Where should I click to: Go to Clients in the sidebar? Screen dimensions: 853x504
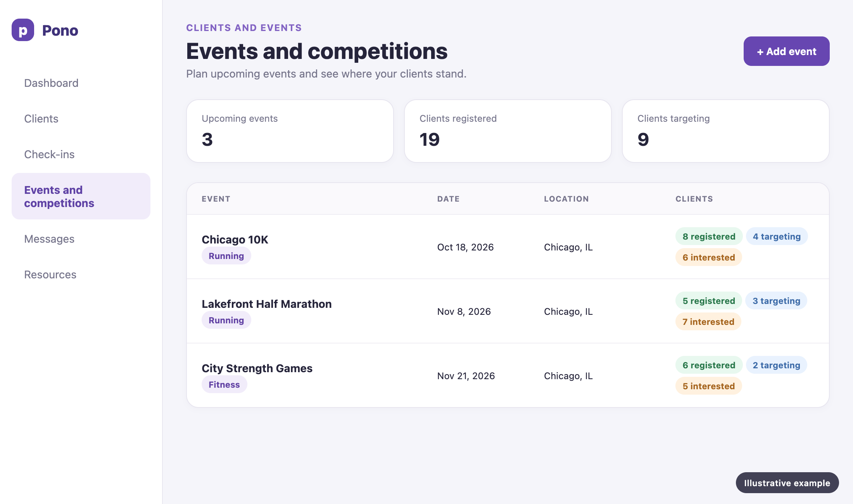81,119
